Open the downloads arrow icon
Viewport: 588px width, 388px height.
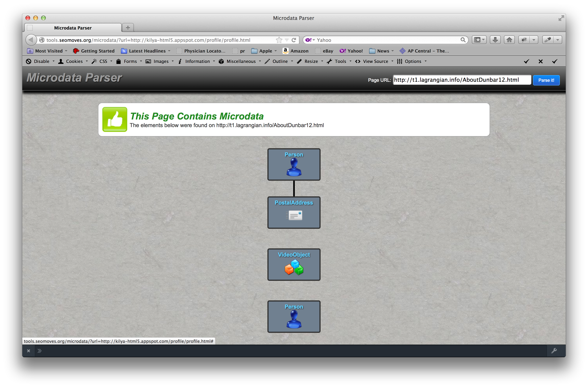tap(495, 40)
